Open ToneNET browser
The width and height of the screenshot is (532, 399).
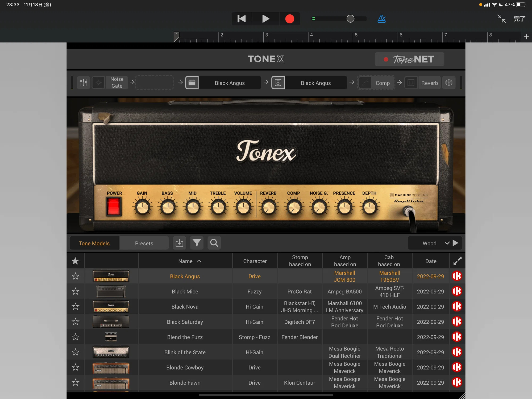coord(409,59)
